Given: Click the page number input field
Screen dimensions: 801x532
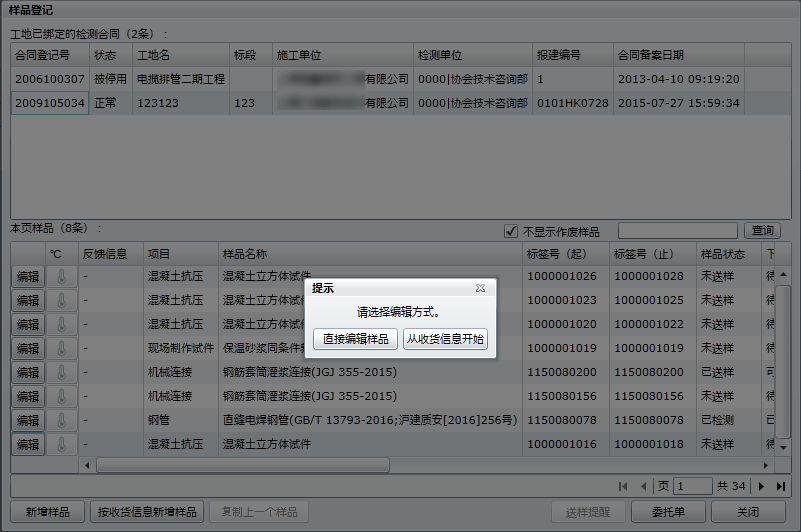Looking at the screenshot, I should (692, 486).
